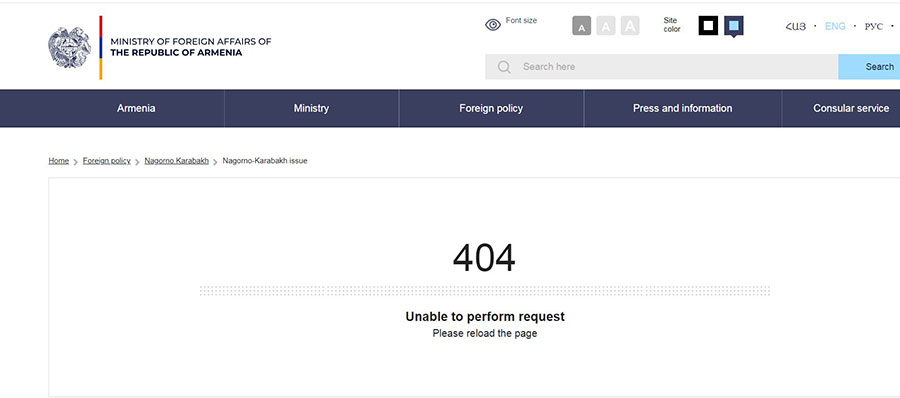
Task: Switch language to ՀԱՅ Armenian
Action: coord(796,26)
